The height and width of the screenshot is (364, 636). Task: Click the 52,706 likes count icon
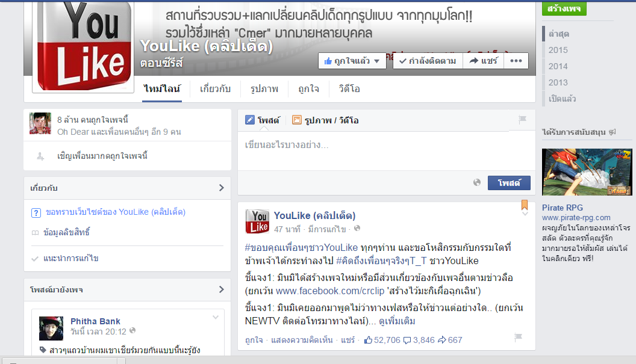coord(369,340)
